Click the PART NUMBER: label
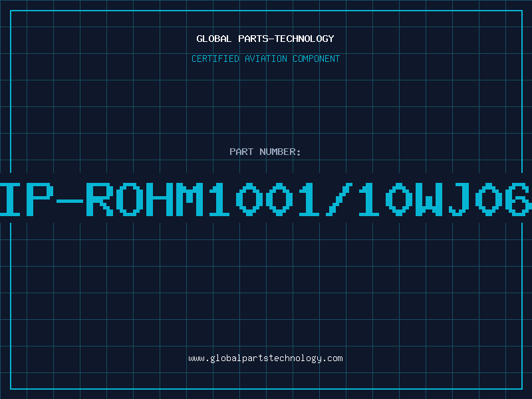The image size is (532, 399). (265, 152)
